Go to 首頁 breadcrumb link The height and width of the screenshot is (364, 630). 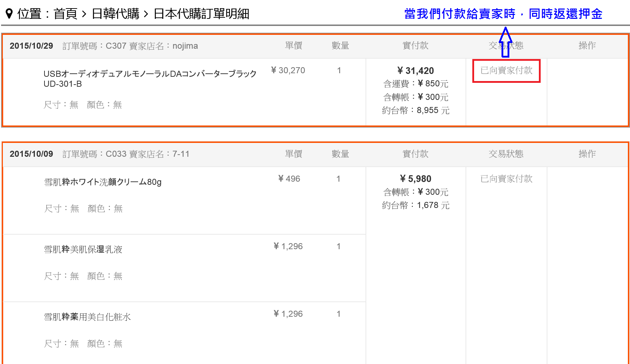65,14
